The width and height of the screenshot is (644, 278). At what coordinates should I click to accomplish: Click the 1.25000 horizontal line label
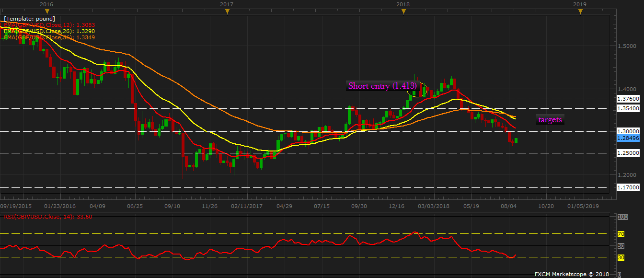click(627, 153)
